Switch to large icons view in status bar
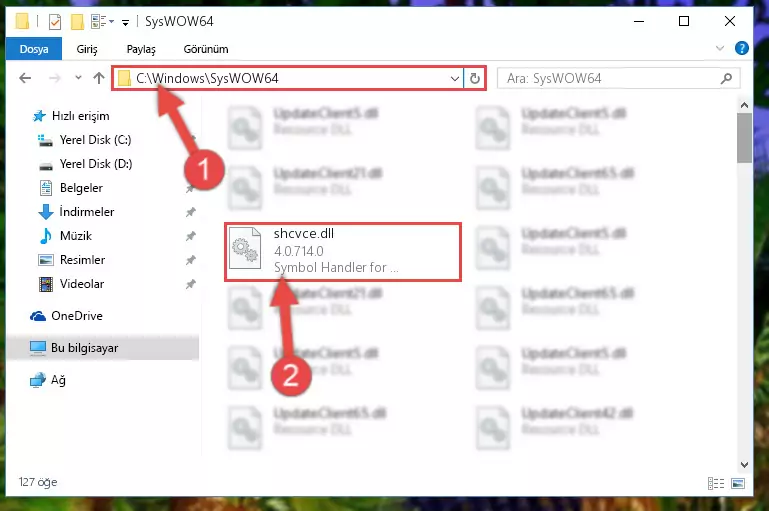 tap(738, 484)
